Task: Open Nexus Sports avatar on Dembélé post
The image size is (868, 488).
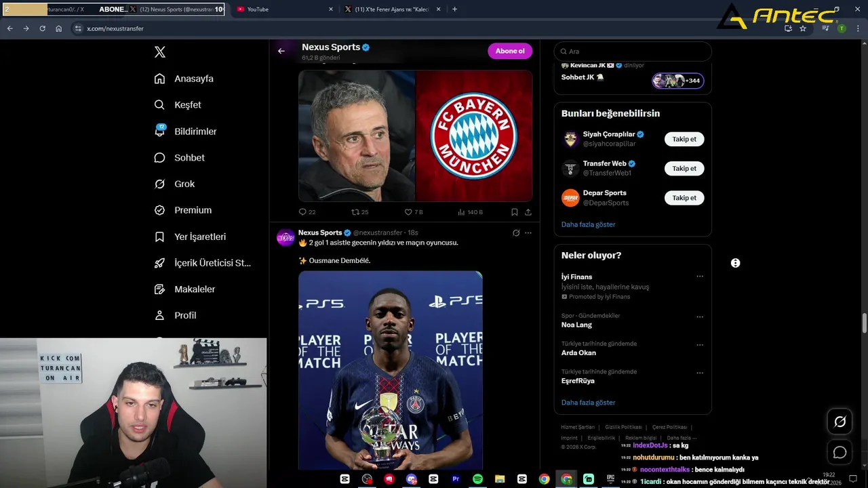Action: point(285,237)
